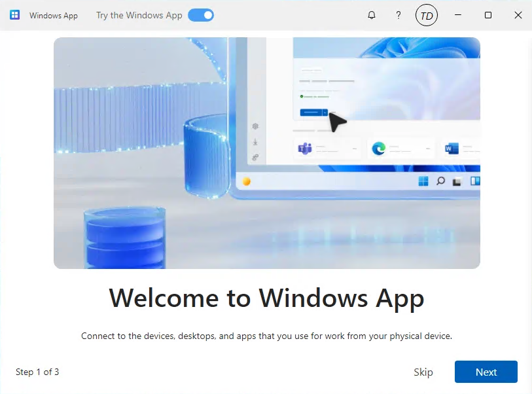Screen dimensions: 532x394
Task: Skip the welcome tour
Action: coord(423,372)
